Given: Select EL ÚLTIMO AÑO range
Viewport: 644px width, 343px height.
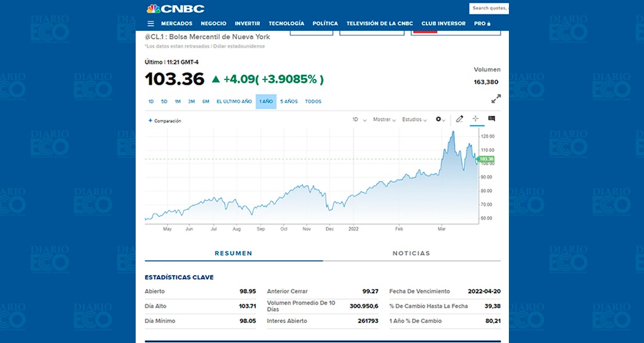Looking at the screenshot, I should point(234,102).
